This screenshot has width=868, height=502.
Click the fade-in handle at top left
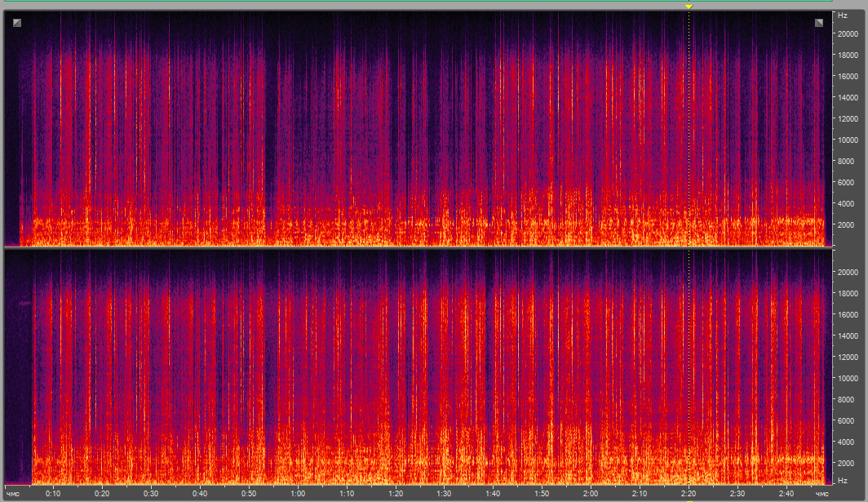click(17, 23)
